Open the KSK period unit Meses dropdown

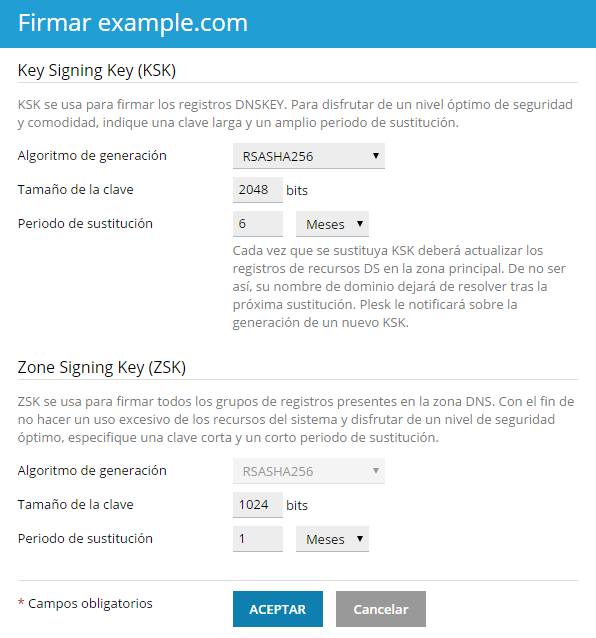coord(332,224)
